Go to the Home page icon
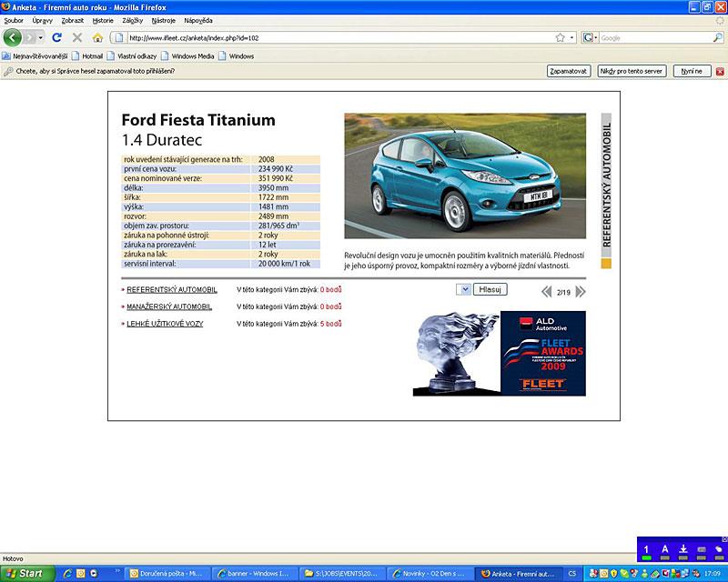 pos(97,37)
